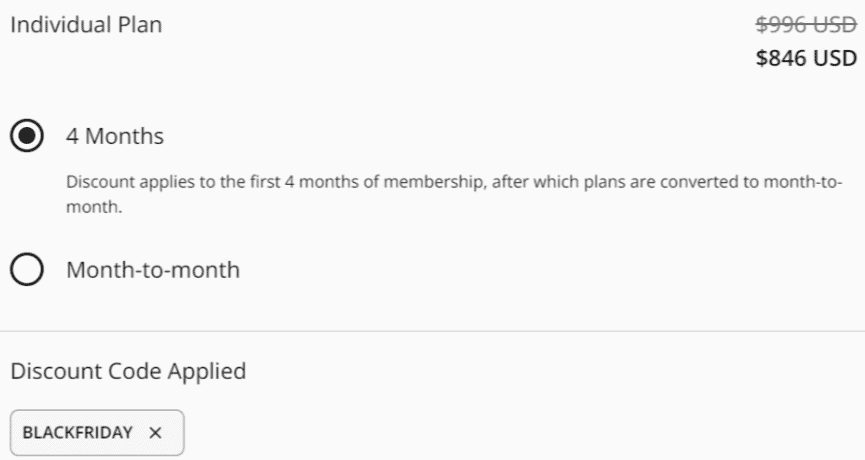Click the word "Applied" in discount heading
The height and width of the screenshot is (460, 865).
click(208, 372)
